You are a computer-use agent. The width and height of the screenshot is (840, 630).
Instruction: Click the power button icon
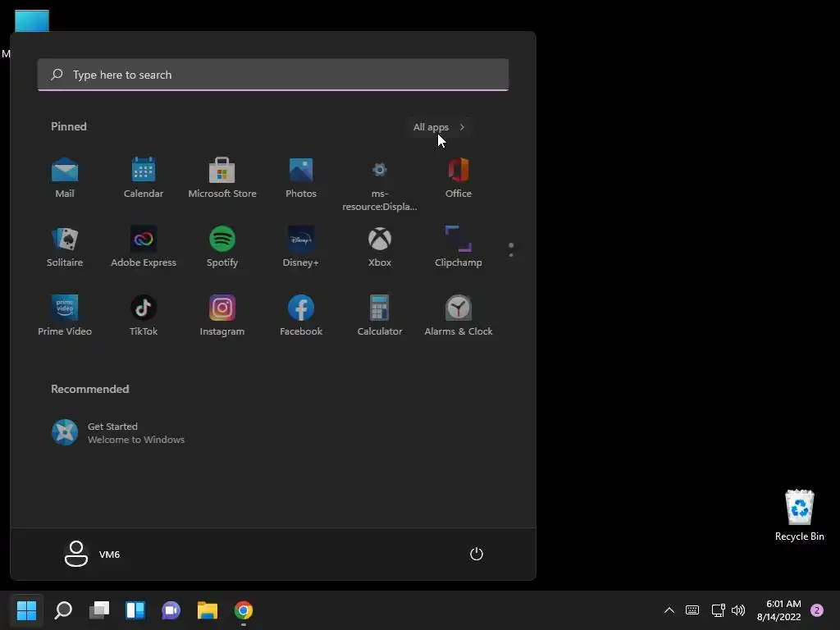pos(477,554)
